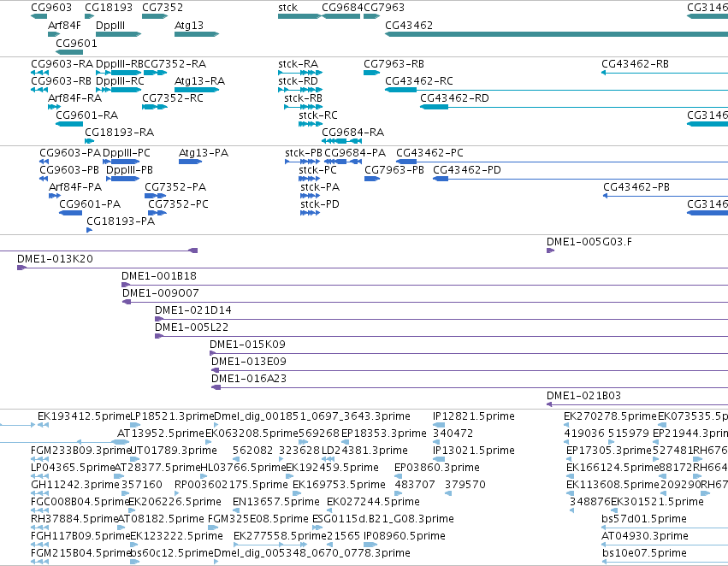Click the DME1-016A23 clone label
The image size is (728, 566).
[249, 379]
